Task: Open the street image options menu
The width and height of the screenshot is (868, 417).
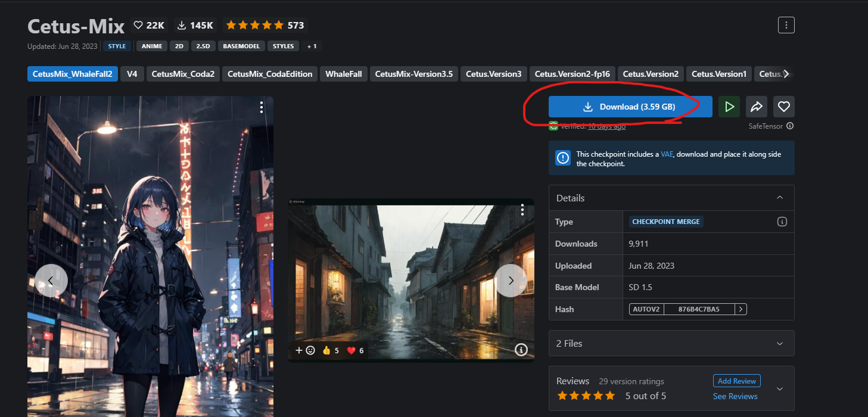Action: tap(522, 210)
